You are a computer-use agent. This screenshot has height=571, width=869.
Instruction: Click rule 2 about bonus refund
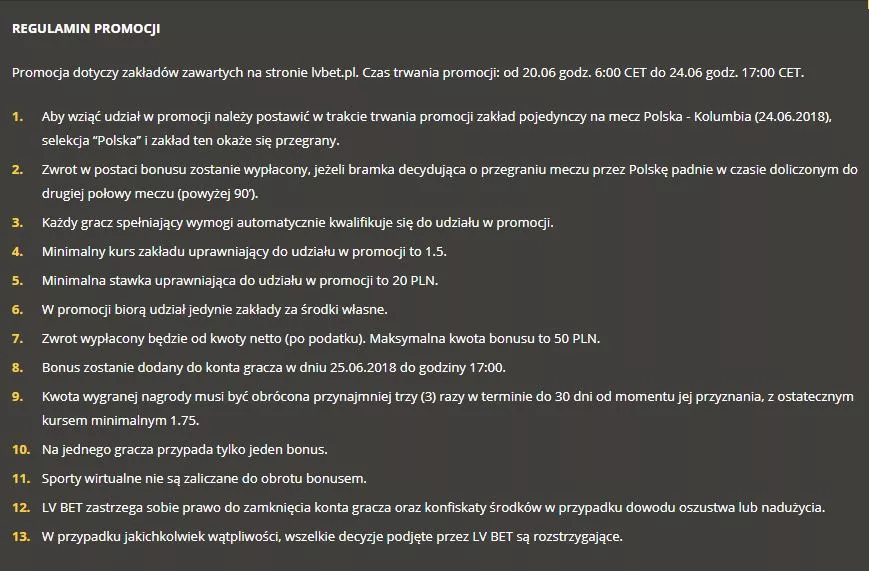[x=449, y=181]
